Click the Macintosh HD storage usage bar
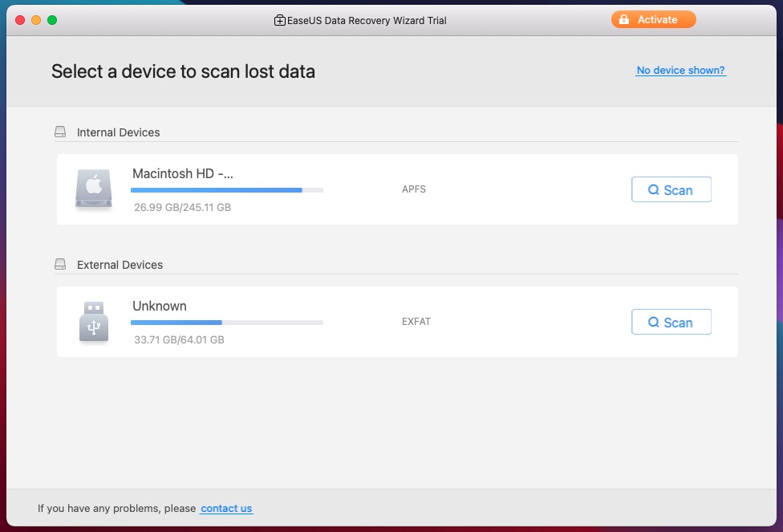Image resolution: width=783 pixels, height=532 pixels. click(x=226, y=190)
